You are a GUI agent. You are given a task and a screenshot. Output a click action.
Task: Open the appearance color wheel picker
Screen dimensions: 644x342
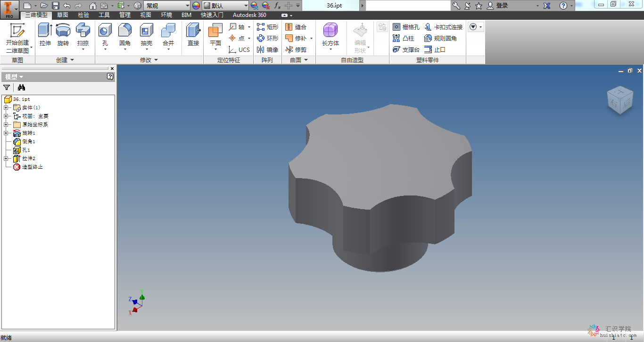(x=196, y=6)
